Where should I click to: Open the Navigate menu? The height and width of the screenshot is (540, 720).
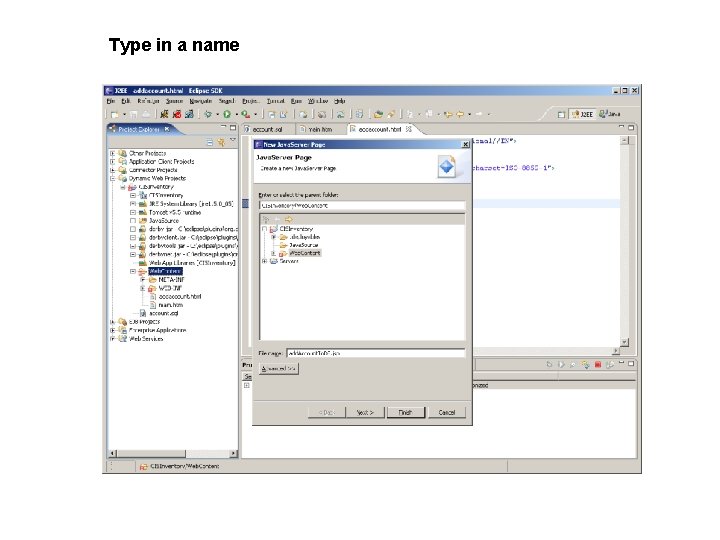pyautogui.click(x=201, y=101)
